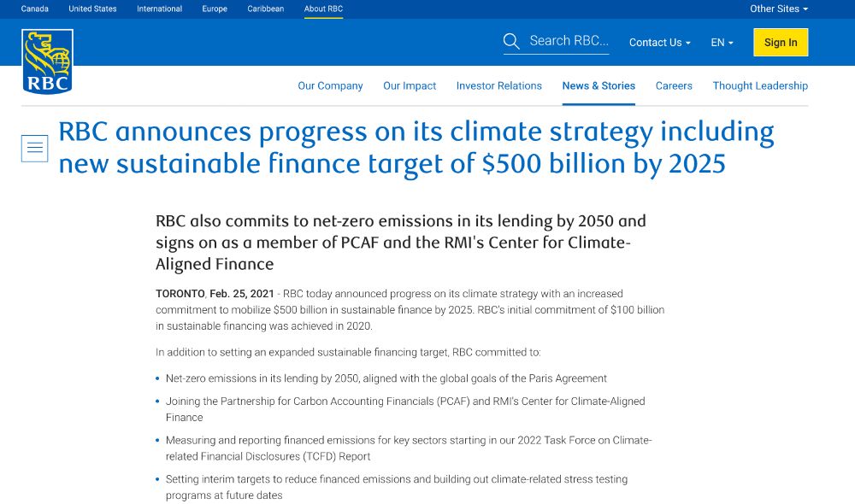
Task: Open the About RBC tab
Action: coord(323,9)
